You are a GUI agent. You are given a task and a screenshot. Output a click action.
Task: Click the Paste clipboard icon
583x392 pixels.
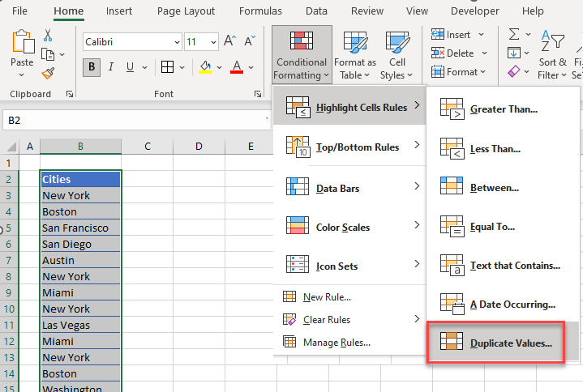click(23, 47)
